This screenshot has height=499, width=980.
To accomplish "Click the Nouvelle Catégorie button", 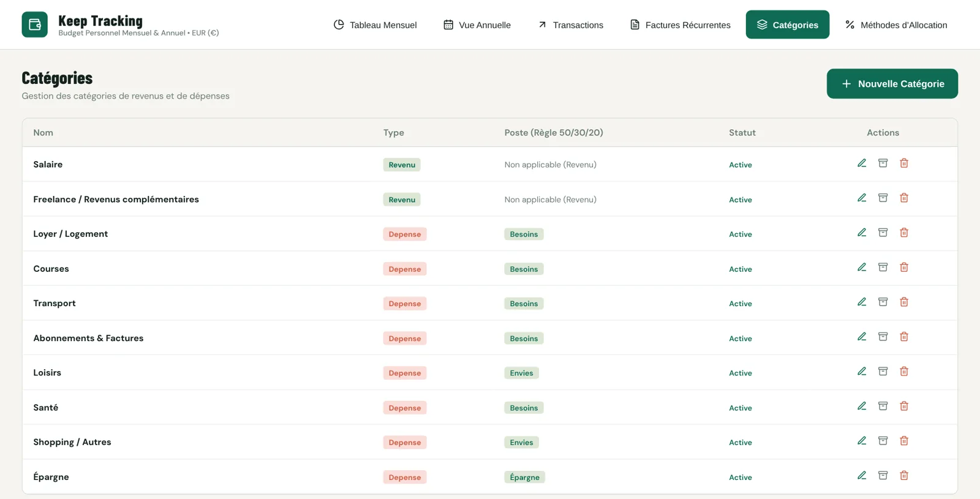I will [892, 83].
